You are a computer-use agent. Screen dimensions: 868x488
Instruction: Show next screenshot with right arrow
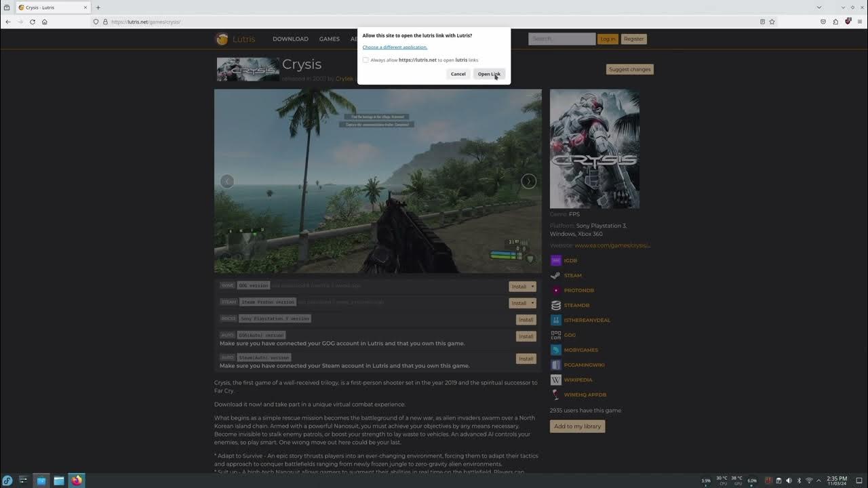[528, 181]
